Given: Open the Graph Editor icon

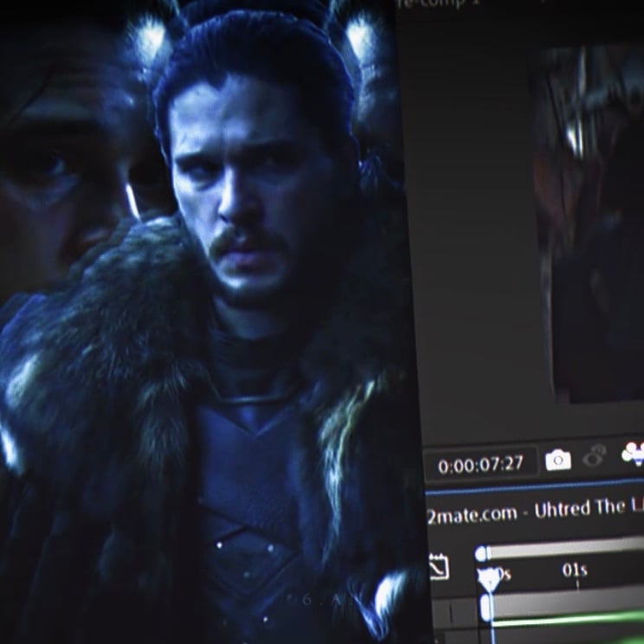Looking at the screenshot, I should (438, 567).
